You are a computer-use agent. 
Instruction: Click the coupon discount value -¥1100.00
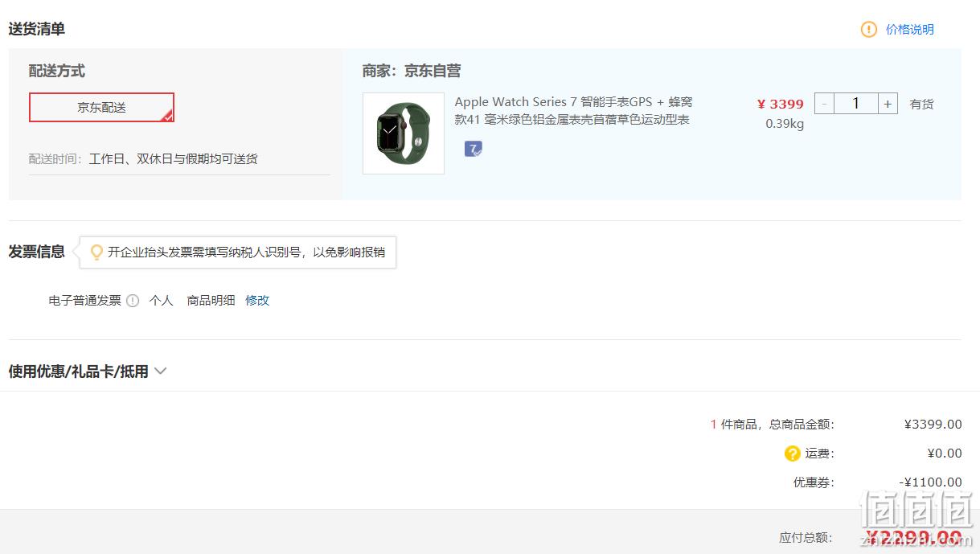(x=930, y=482)
